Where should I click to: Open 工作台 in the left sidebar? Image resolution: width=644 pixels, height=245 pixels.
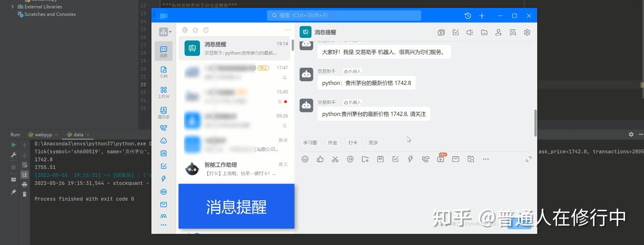tap(163, 92)
